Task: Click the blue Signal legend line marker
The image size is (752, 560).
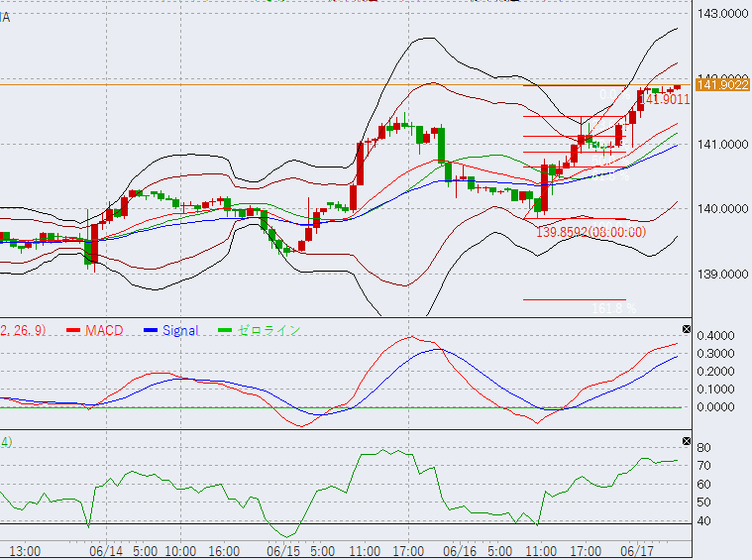Action: pos(151,330)
